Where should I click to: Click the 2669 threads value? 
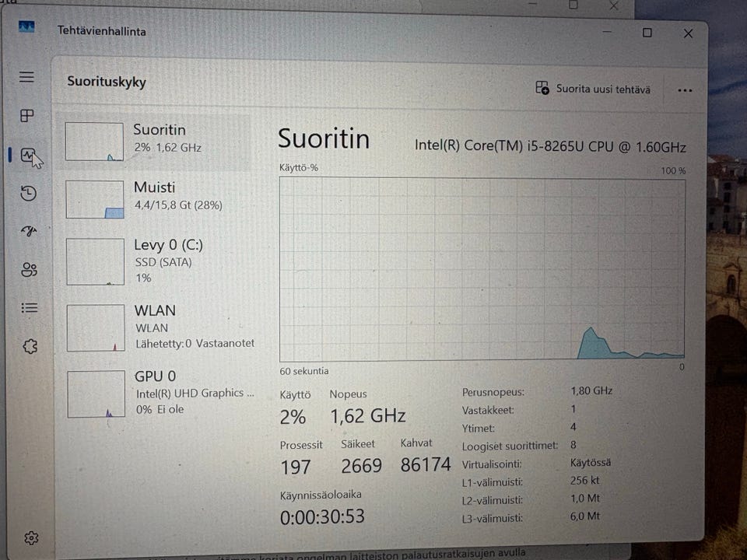362,466
